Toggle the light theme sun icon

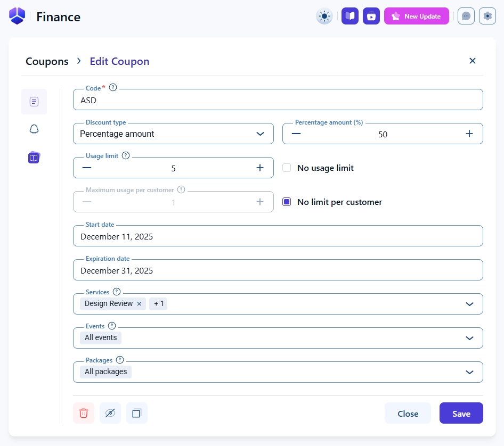point(324,16)
